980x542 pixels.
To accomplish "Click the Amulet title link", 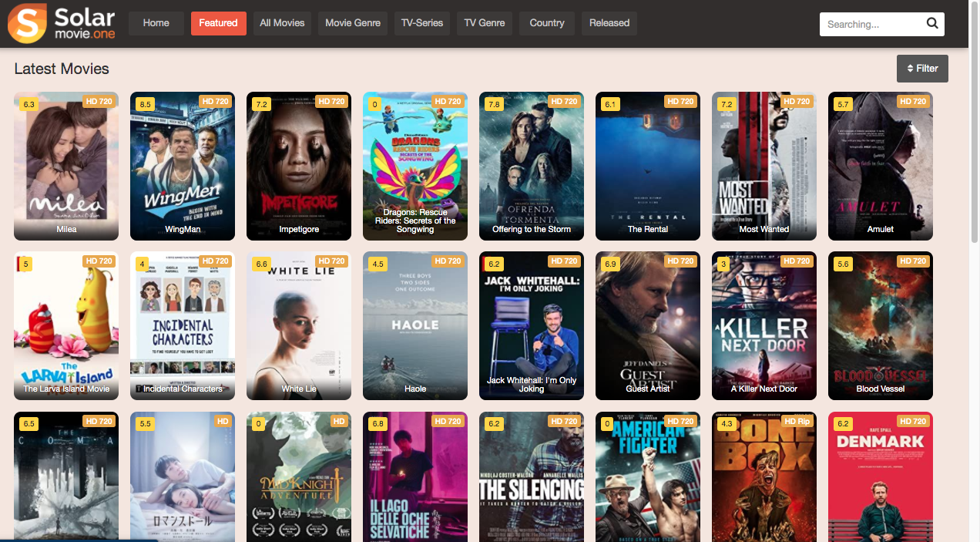I will 881,229.
